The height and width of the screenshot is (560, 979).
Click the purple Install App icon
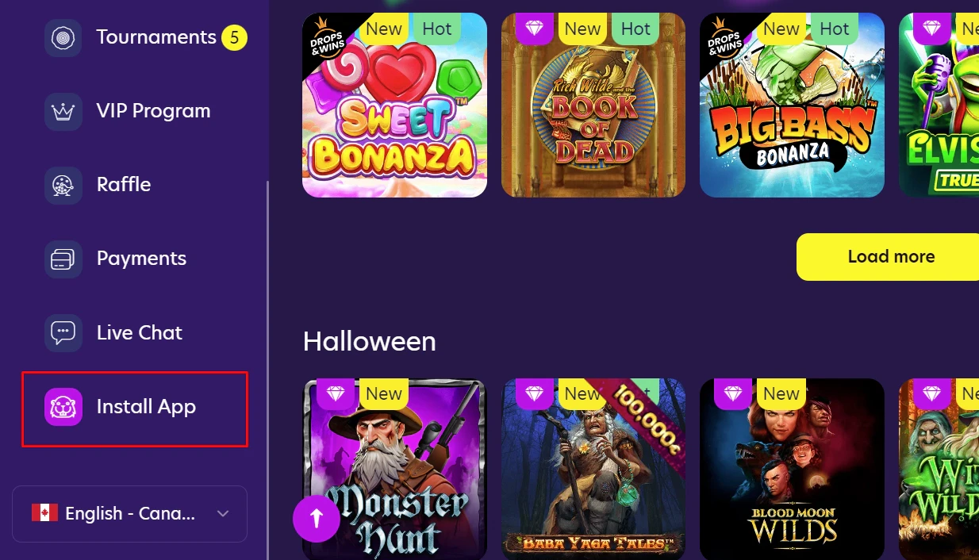(63, 407)
